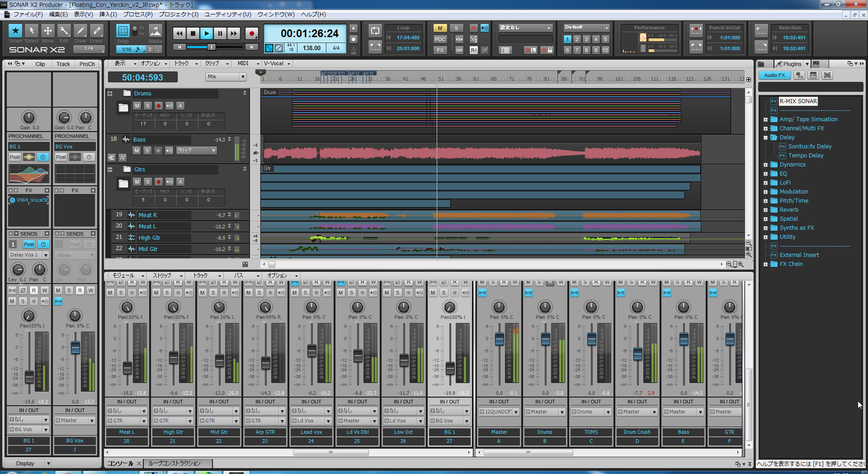
Task: Expand the Dynamics plugin folder
Action: (765, 165)
